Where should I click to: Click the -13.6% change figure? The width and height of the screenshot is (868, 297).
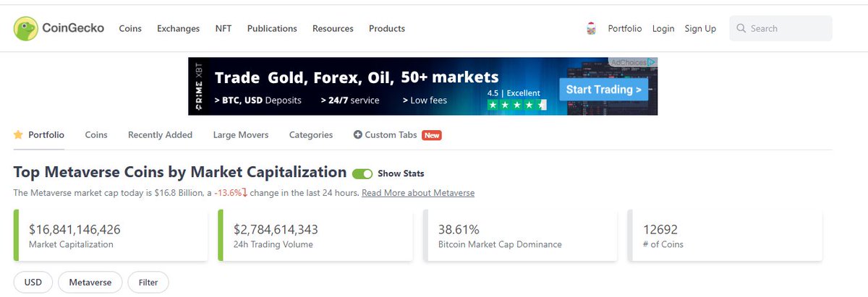[227, 193]
